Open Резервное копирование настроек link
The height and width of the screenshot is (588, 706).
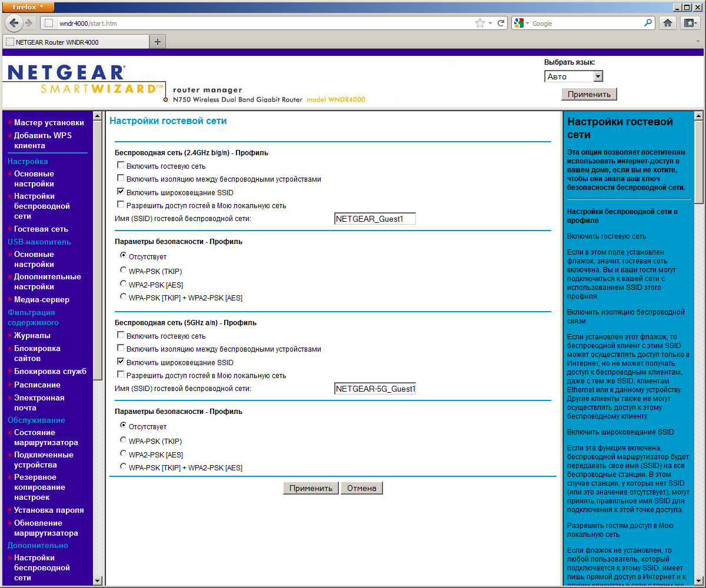39,487
